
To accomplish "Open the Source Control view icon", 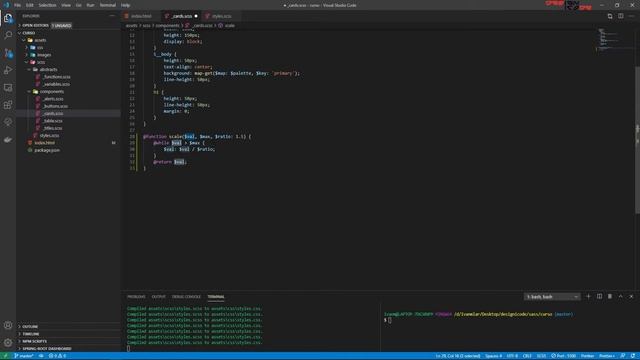I will tap(8, 53).
